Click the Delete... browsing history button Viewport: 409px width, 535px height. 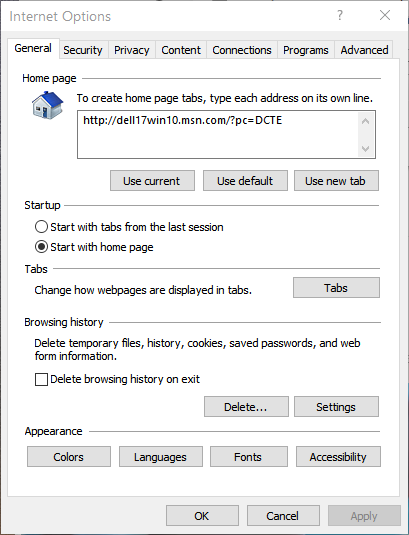(246, 406)
